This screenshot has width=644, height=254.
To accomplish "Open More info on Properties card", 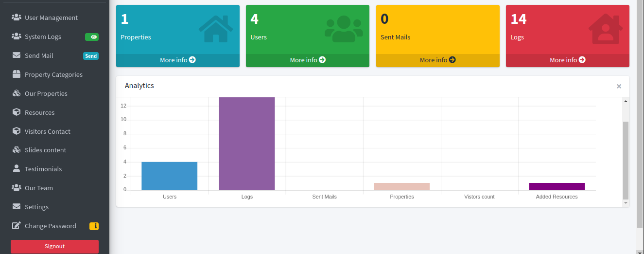I will pyautogui.click(x=178, y=60).
